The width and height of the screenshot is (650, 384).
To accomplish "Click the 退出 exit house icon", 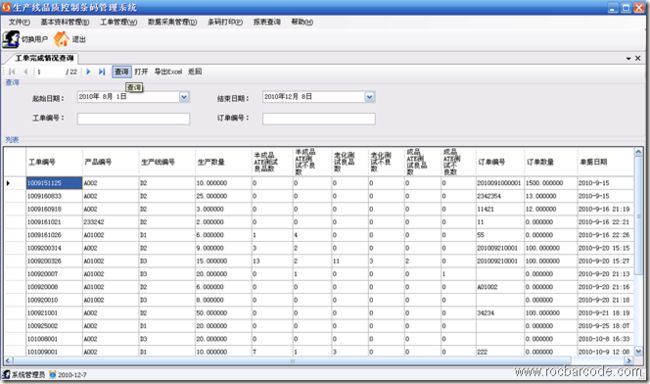I will click(x=61, y=39).
